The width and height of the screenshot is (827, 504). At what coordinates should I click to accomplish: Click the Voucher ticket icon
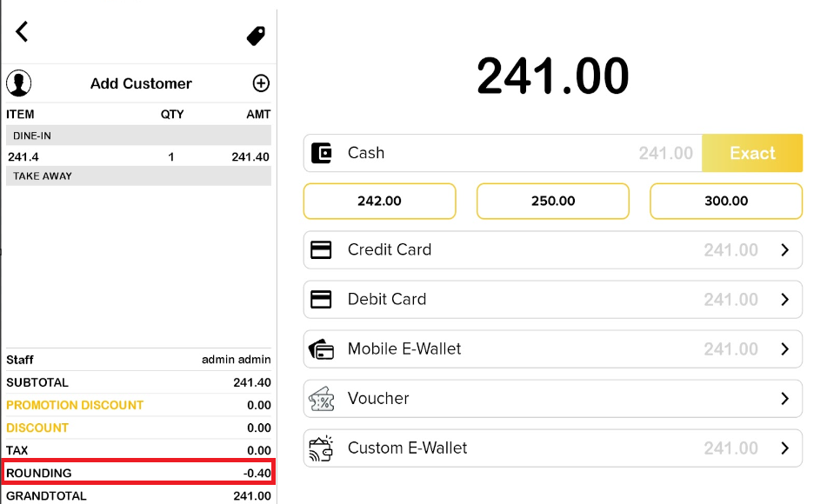tap(321, 399)
